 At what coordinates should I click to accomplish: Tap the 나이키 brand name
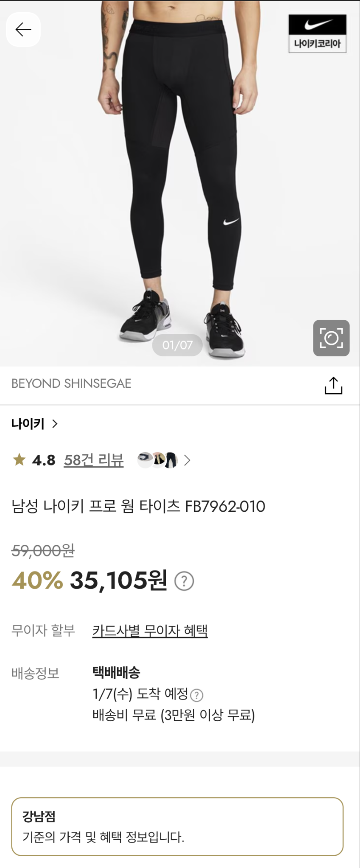[28, 423]
